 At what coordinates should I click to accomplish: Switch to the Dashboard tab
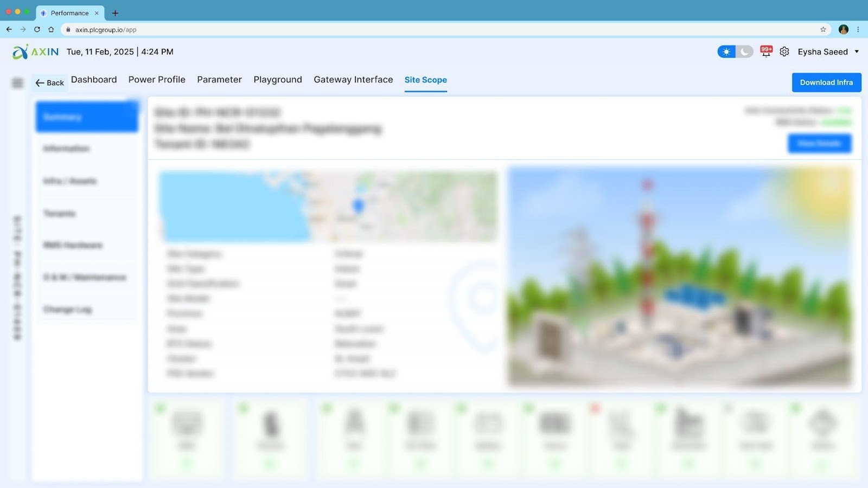[x=94, y=79]
